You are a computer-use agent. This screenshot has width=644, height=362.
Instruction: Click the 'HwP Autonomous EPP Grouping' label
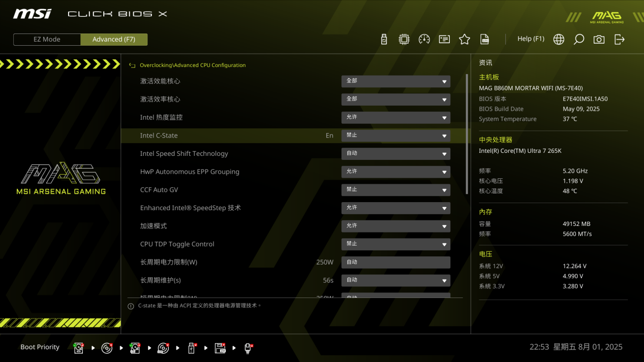(190, 172)
